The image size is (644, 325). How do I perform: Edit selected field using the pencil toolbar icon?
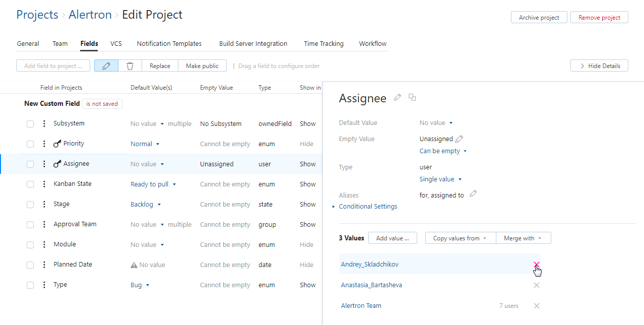click(x=106, y=66)
